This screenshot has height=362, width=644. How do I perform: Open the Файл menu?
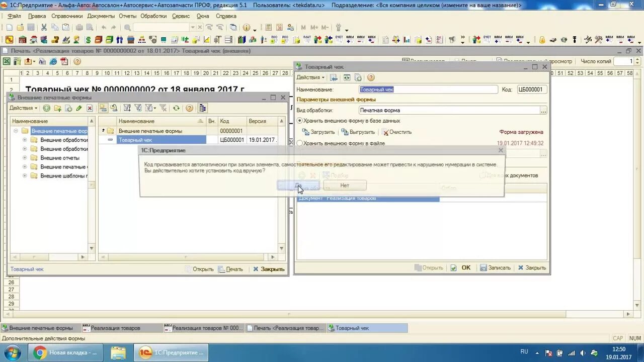[14, 16]
